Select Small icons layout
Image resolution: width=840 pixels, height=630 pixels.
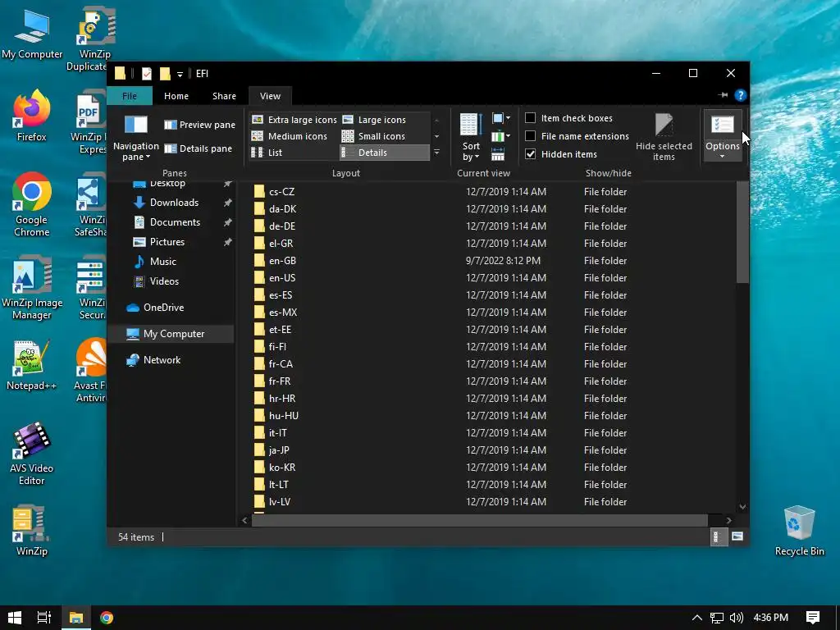pyautogui.click(x=373, y=136)
